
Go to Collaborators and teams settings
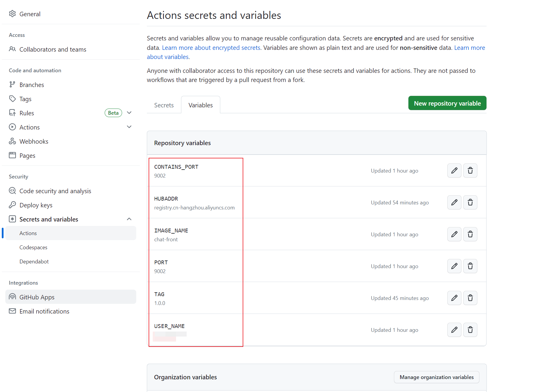click(x=71, y=49)
